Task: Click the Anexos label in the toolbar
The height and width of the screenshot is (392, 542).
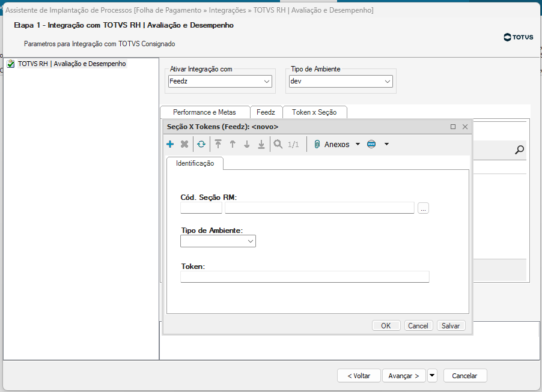Action: (x=337, y=144)
